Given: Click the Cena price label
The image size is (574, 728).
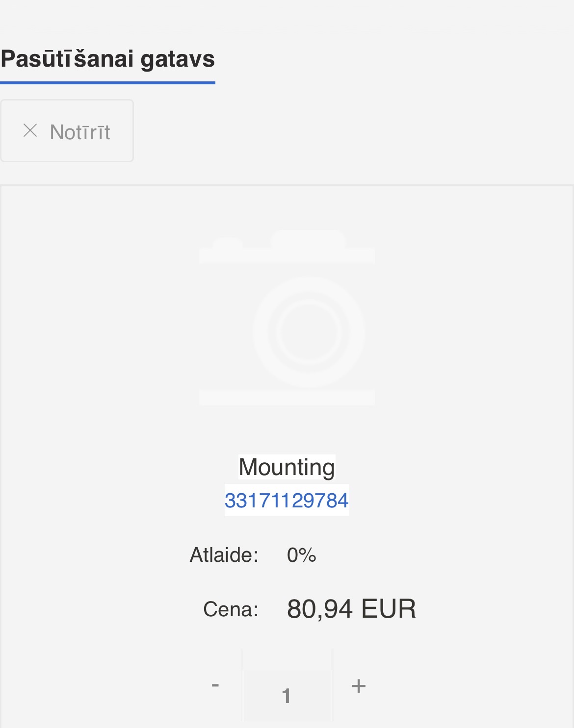Looking at the screenshot, I should pos(231,609).
